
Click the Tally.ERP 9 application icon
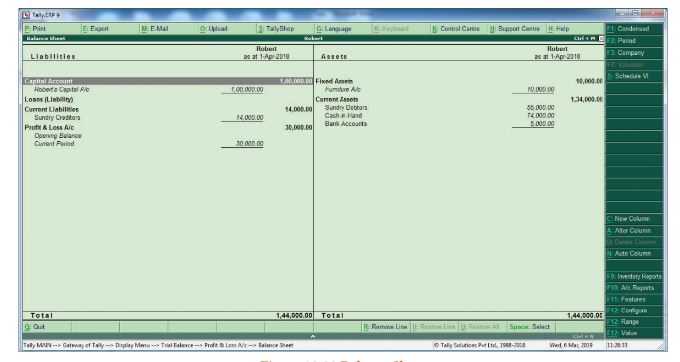(x=26, y=15)
